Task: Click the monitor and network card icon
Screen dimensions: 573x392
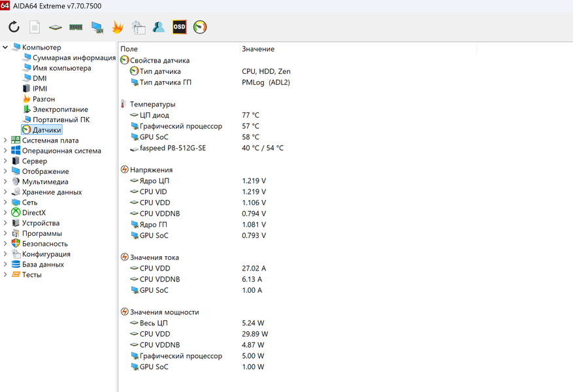Action: pyautogui.click(x=97, y=27)
